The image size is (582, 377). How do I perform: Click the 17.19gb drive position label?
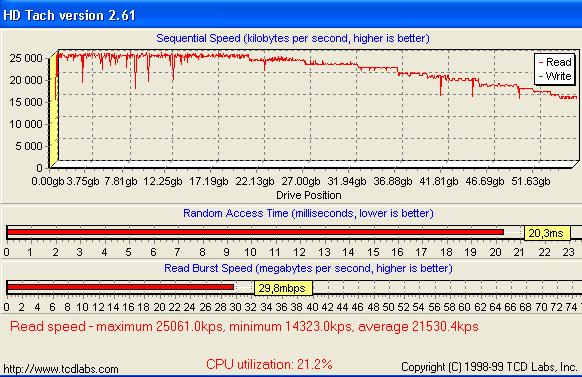click(x=209, y=181)
